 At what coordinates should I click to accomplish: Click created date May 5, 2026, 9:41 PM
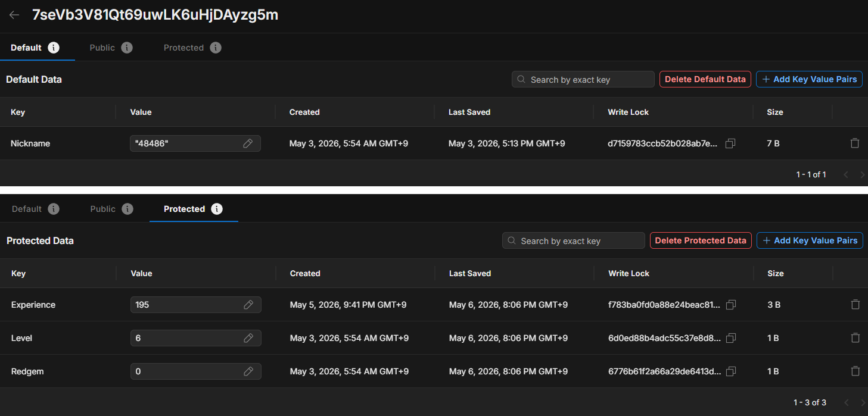[349, 305]
